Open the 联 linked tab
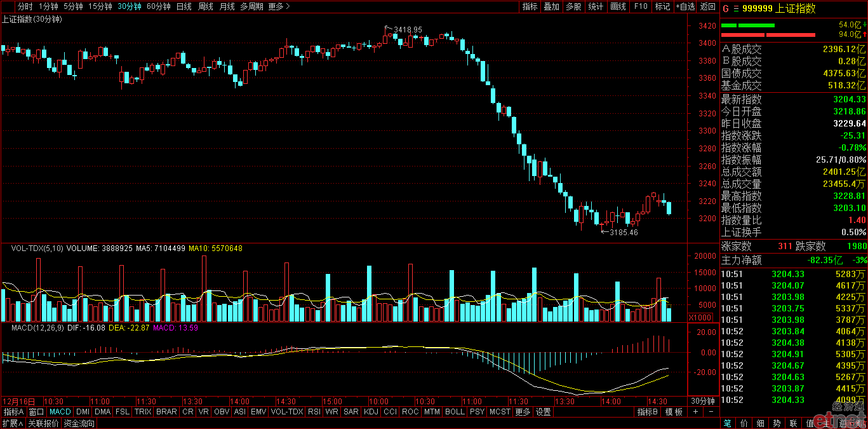This screenshot has height=429, width=868. coord(794,423)
